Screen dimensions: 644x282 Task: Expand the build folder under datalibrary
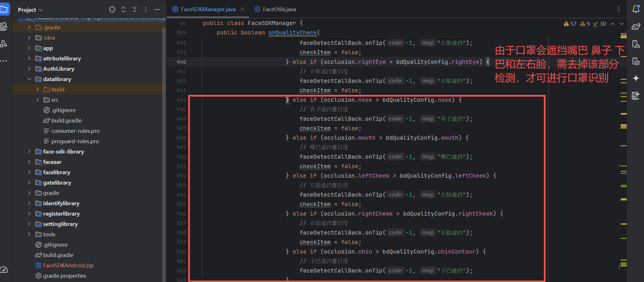(x=38, y=89)
